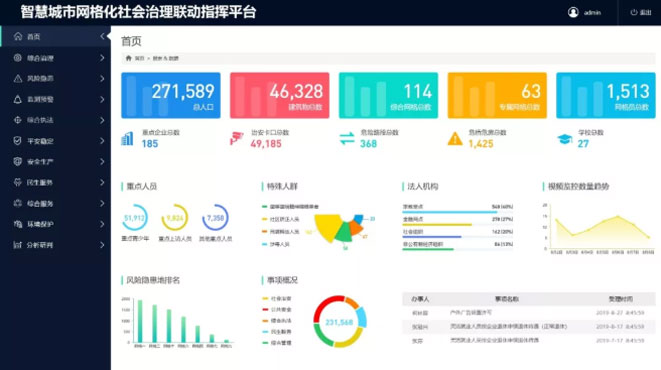Click the power icon for 退出

click(634, 12)
